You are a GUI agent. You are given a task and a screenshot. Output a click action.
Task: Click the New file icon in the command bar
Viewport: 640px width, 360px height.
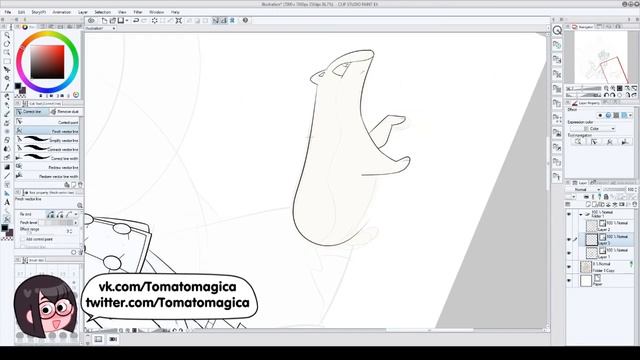[x=104, y=20]
